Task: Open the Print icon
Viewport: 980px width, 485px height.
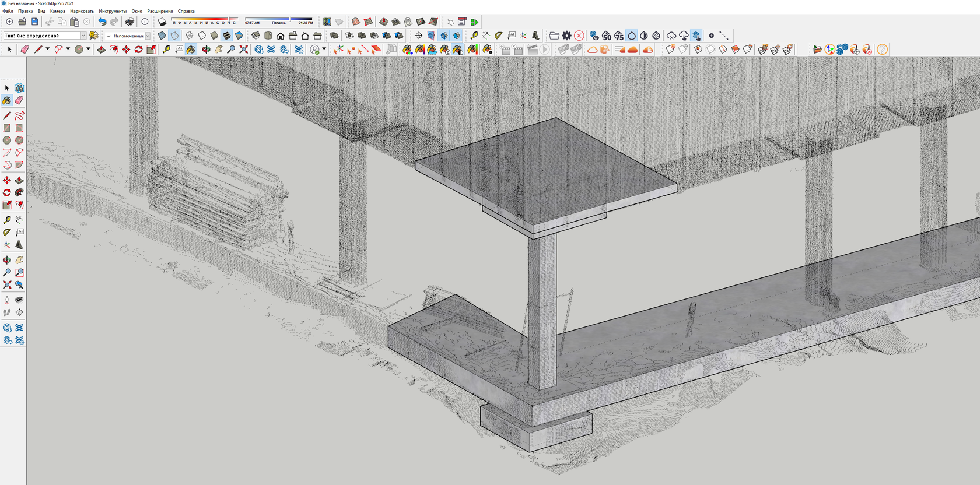Action: tap(129, 22)
